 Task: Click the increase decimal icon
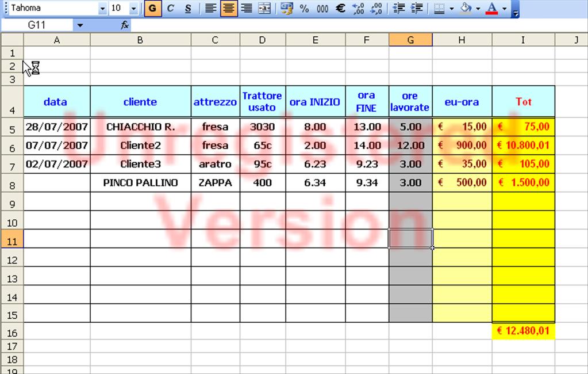tap(358, 9)
